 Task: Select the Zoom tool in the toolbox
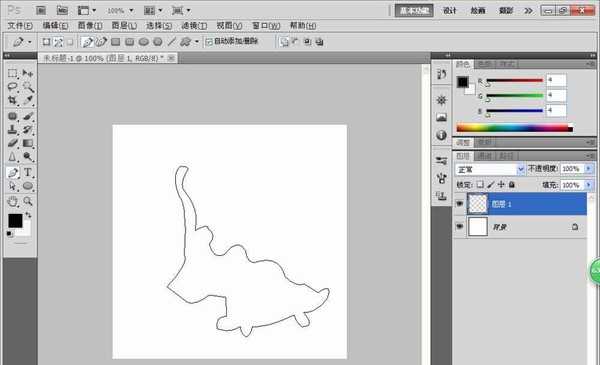pos(28,201)
